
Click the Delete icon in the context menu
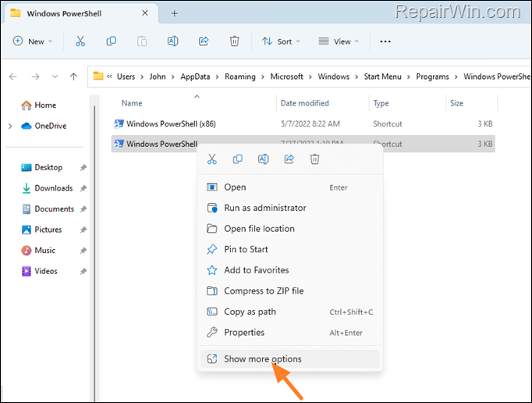tap(314, 159)
